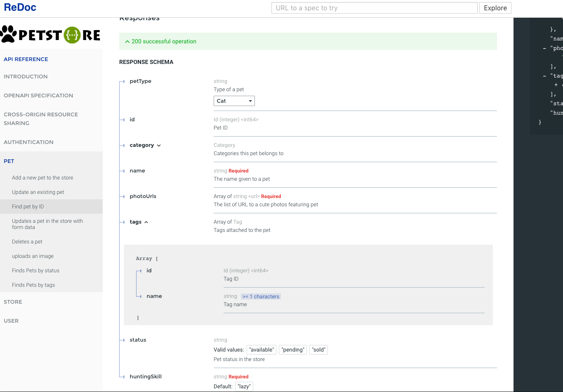
Task: Select Update an existing pet
Action: click(38, 192)
